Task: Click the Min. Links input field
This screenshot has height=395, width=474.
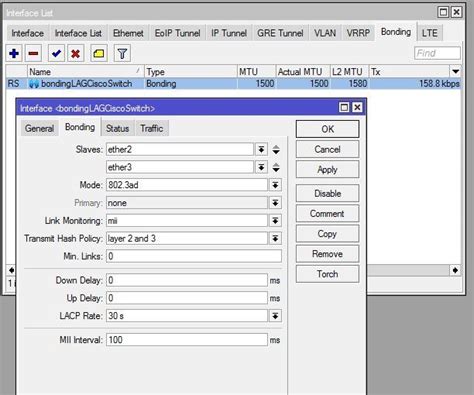Action: (194, 256)
